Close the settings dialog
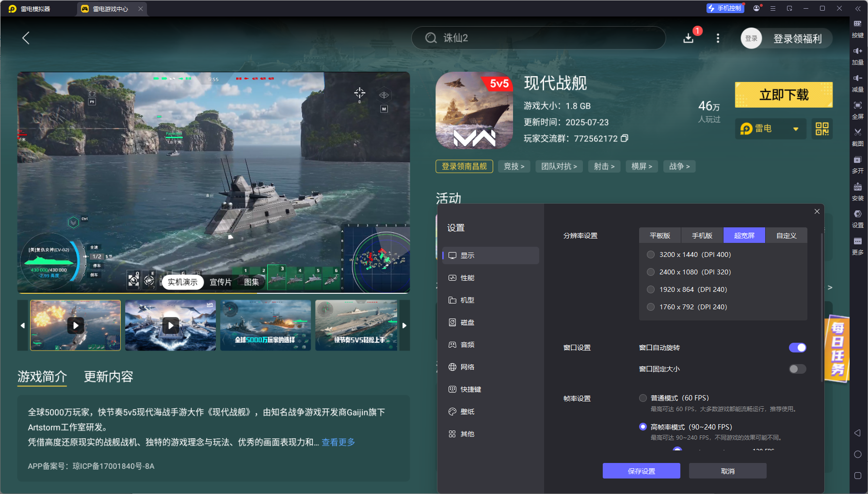868x494 pixels. [x=817, y=211]
